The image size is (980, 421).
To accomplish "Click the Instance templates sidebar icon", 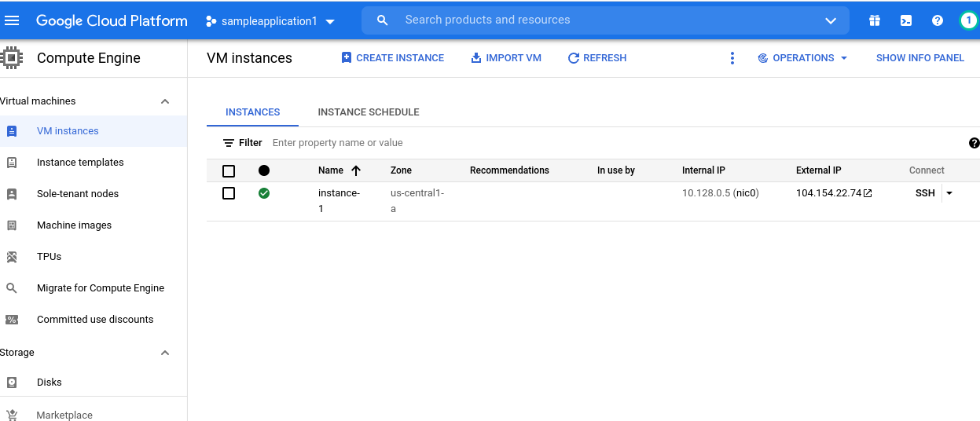I will click(x=12, y=163).
